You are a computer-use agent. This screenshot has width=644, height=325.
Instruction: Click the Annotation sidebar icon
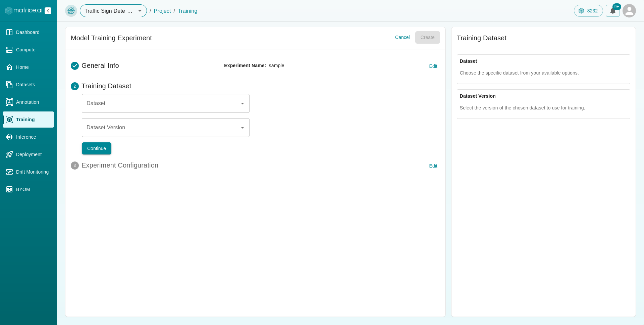[9, 102]
